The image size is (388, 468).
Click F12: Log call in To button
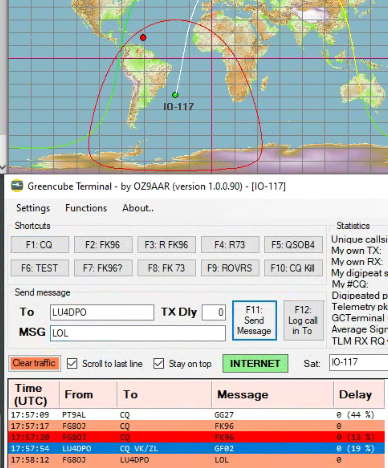pos(303,320)
